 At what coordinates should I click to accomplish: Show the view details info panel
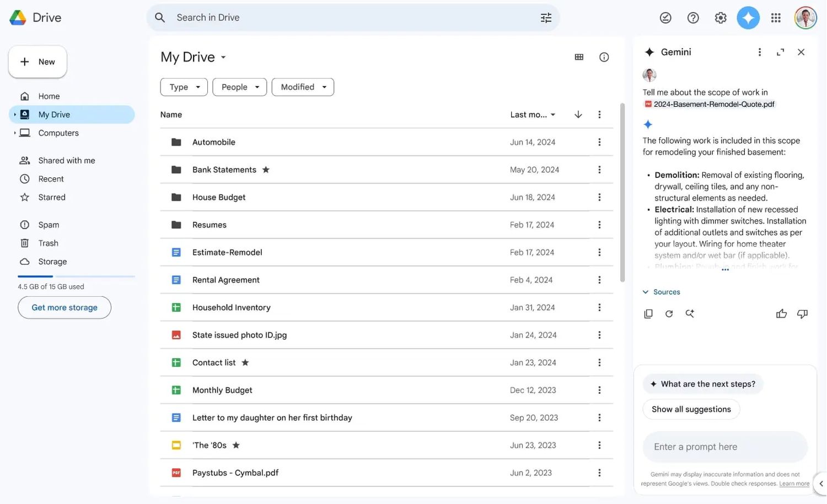point(604,57)
